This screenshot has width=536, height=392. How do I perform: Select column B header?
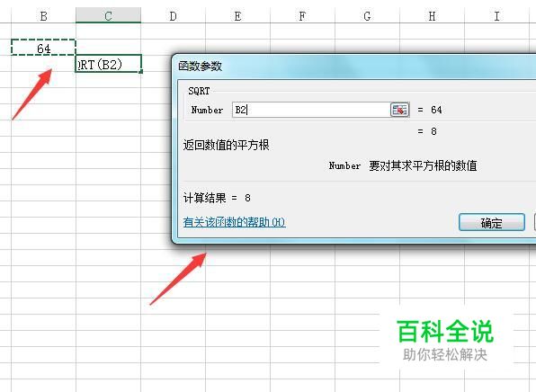[43, 15]
